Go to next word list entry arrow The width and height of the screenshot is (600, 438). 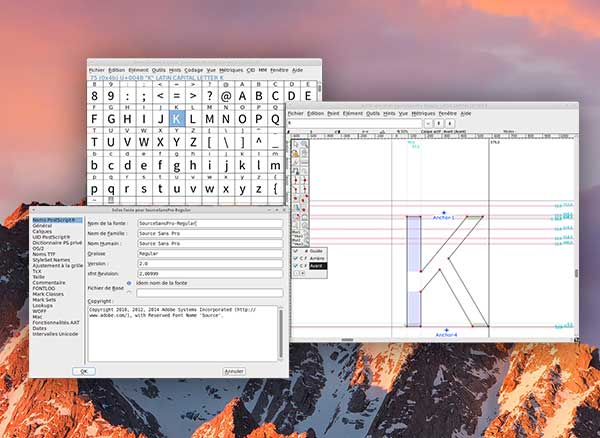(450, 124)
